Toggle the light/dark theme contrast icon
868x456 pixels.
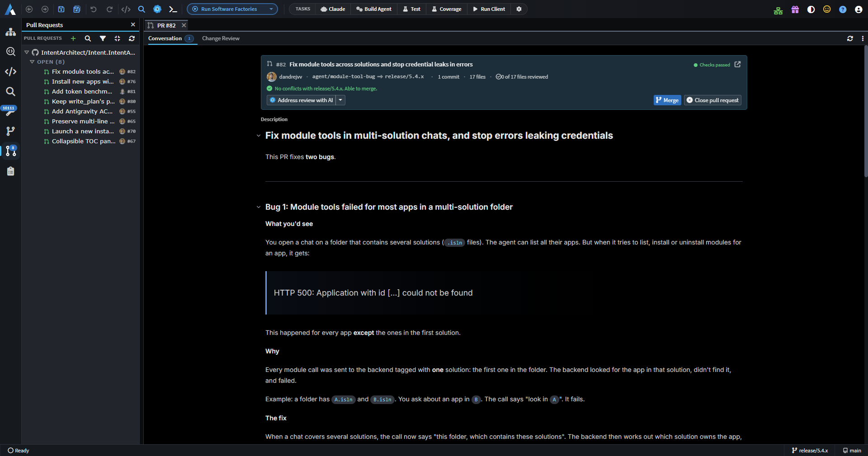[811, 9]
